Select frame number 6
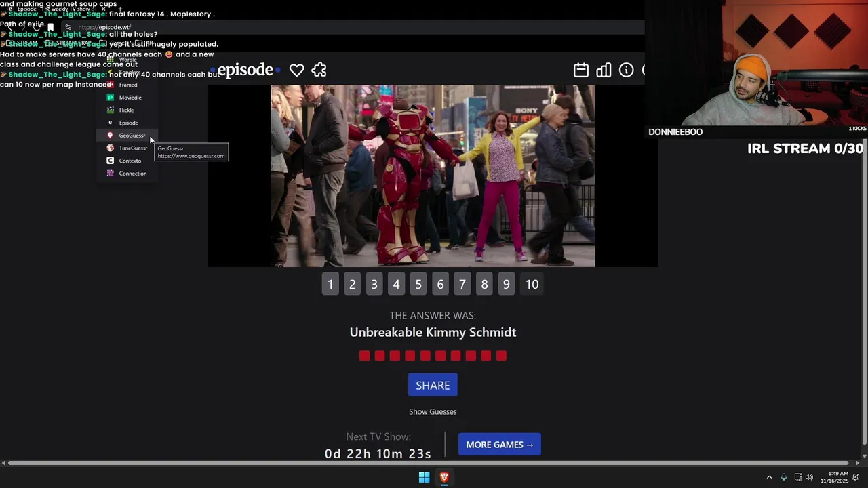This screenshot has width=868, height=488. (x=440, y=285)
